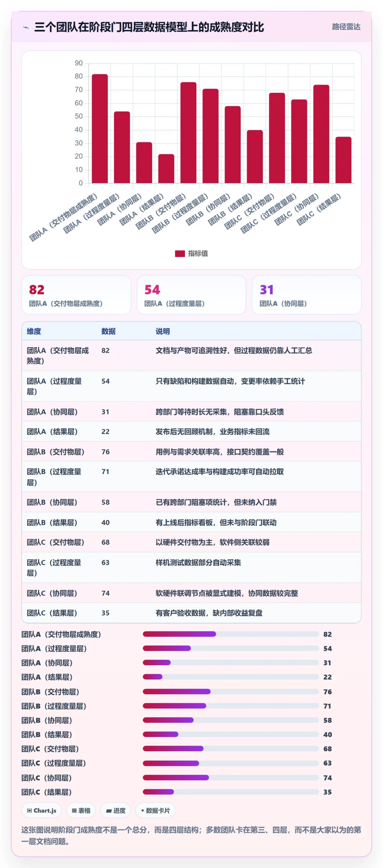Image resolution: width=383 pixels, height=868 pixels.
Task: Click table text 以硬件交付物为主，软件侧关联较弱
Action: [x=213, y=542]
